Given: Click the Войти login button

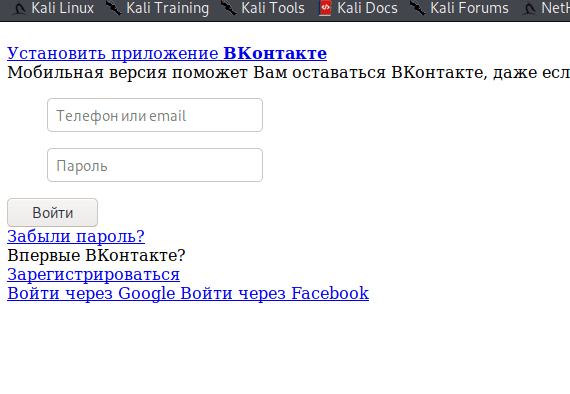Looking at the screenshot, I should (x=52, y=212).
